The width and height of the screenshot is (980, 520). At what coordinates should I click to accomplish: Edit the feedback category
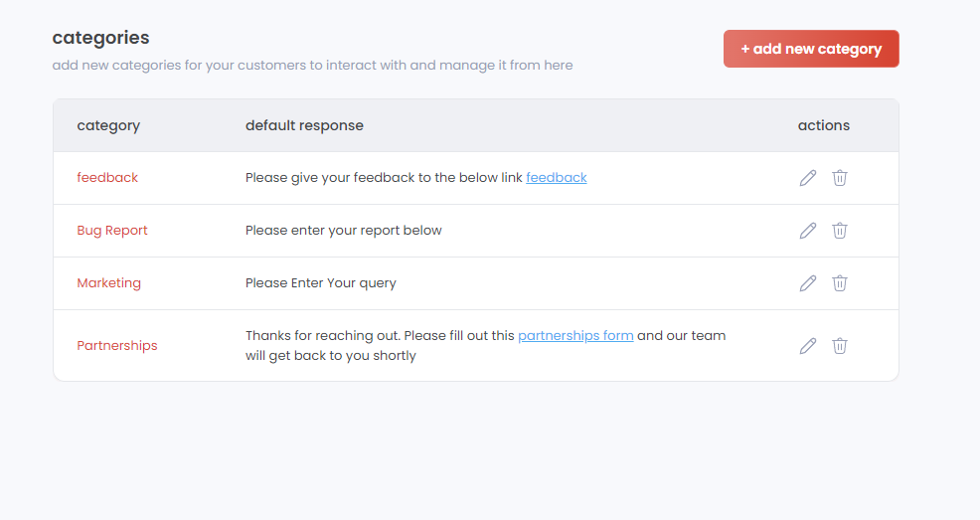pyautogui.click(x=808, y=178)
